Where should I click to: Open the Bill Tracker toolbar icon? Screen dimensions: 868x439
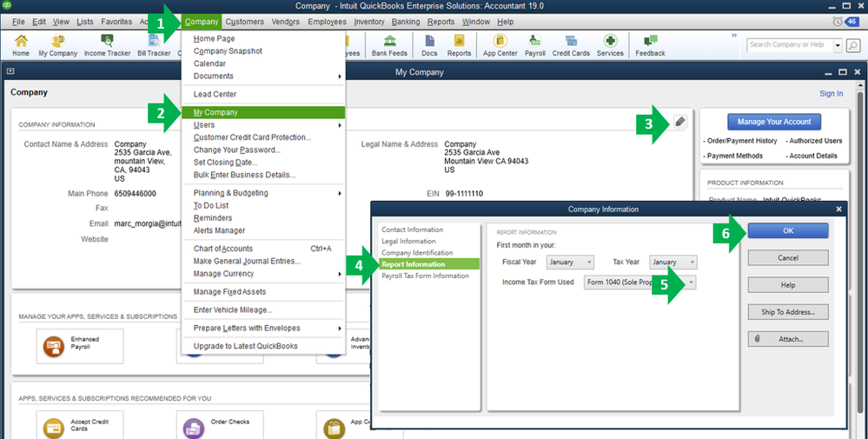(154, 45)
